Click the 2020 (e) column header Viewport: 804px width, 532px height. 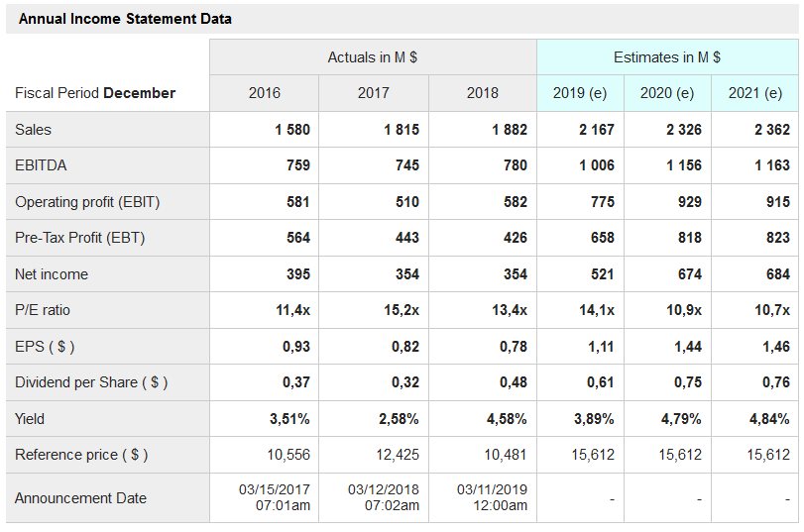point(667,93)
